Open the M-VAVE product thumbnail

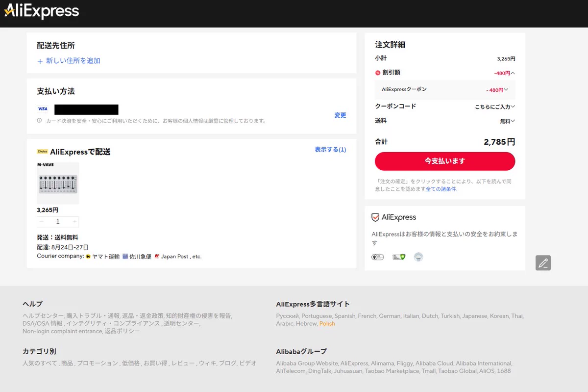(58, 183)
